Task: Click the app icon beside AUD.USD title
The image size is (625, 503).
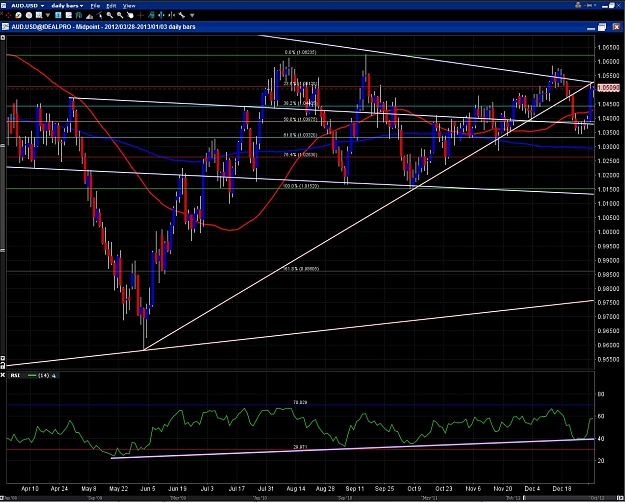Action: pyautogui.click(x=4, y=6)
